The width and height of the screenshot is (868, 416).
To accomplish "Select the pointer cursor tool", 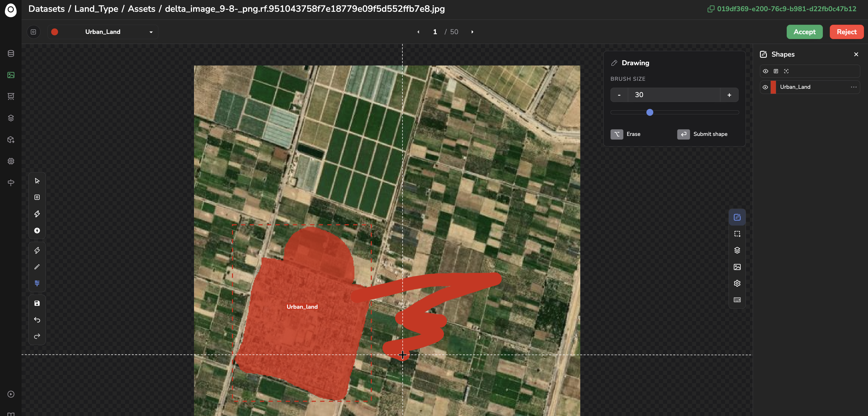I will (x=37, y=181).
